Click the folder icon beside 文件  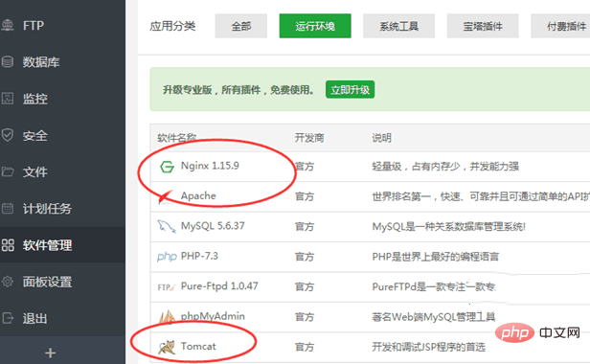click(8, 171)
